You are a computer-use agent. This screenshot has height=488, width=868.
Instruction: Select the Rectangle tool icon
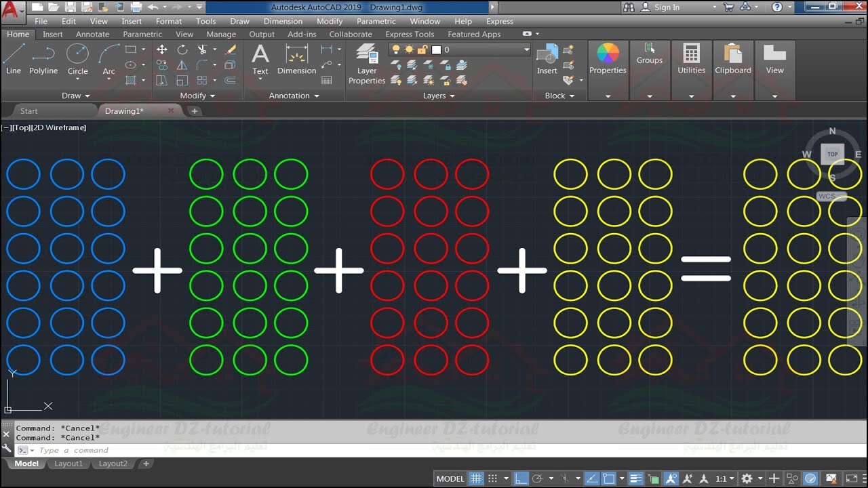(x=131, y=49)
